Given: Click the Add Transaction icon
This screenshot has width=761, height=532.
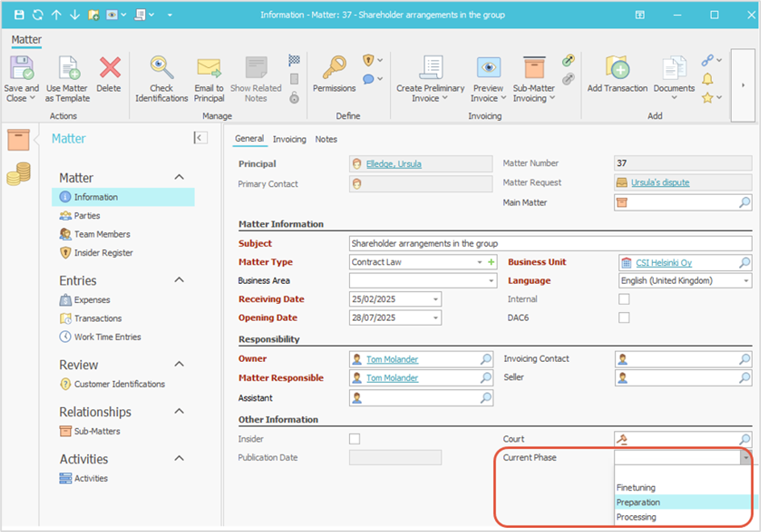Looking at the screenshot, I should point(617,69).
